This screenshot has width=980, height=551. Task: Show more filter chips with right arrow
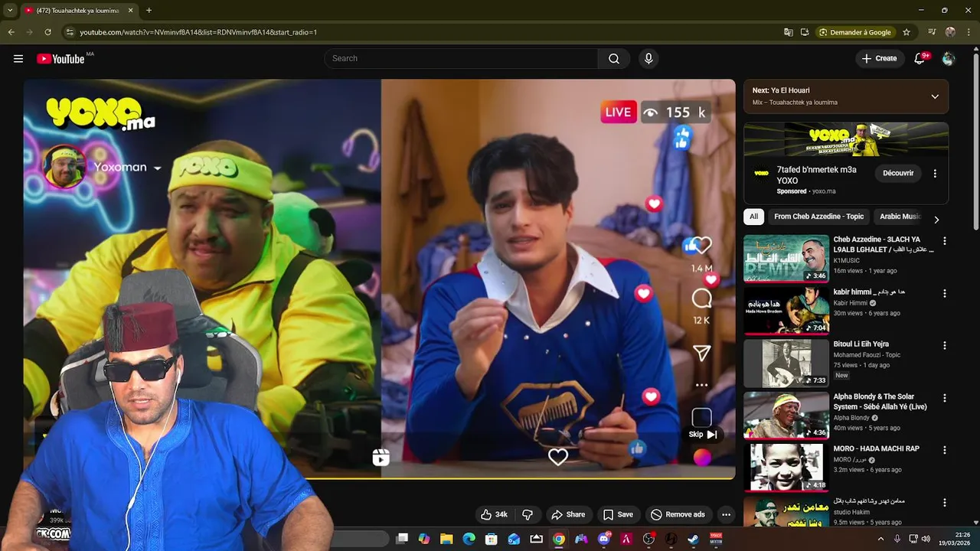936,220
